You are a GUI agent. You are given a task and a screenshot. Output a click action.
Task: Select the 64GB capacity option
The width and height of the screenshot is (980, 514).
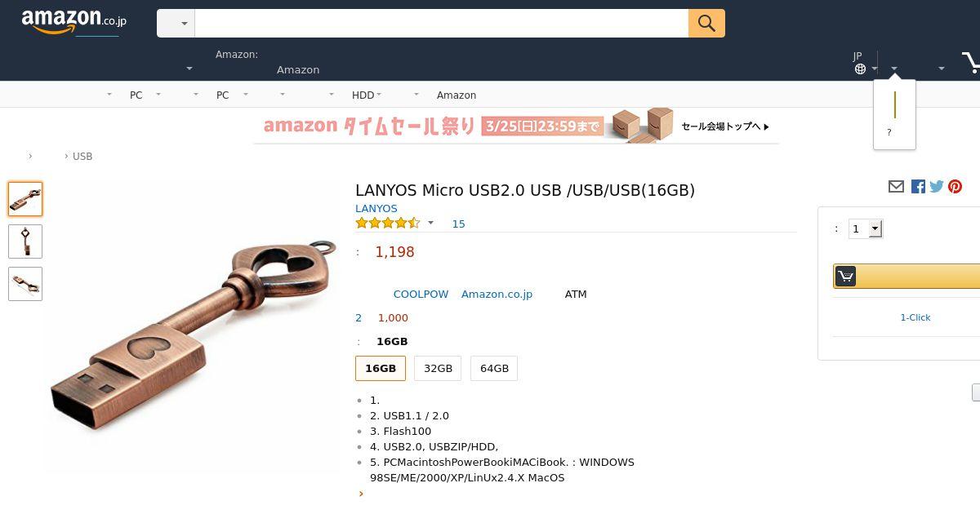click(494, 368)
